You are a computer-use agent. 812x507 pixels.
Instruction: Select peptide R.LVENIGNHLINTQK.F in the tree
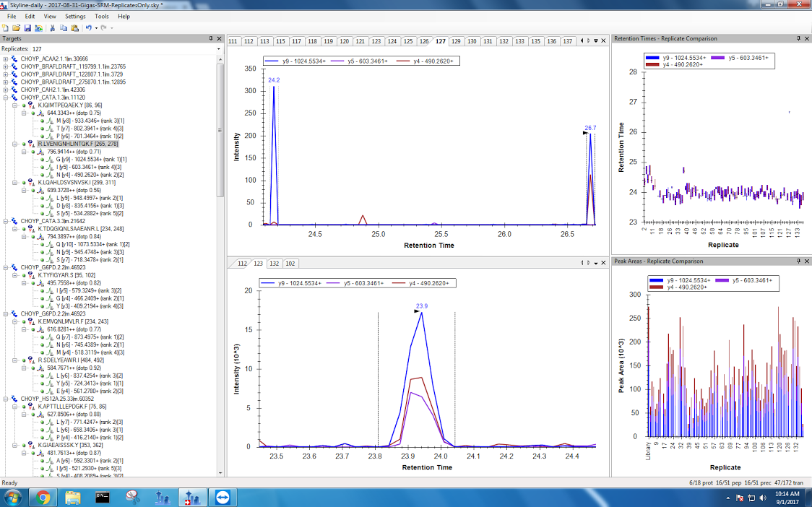[x=70, y=144]
